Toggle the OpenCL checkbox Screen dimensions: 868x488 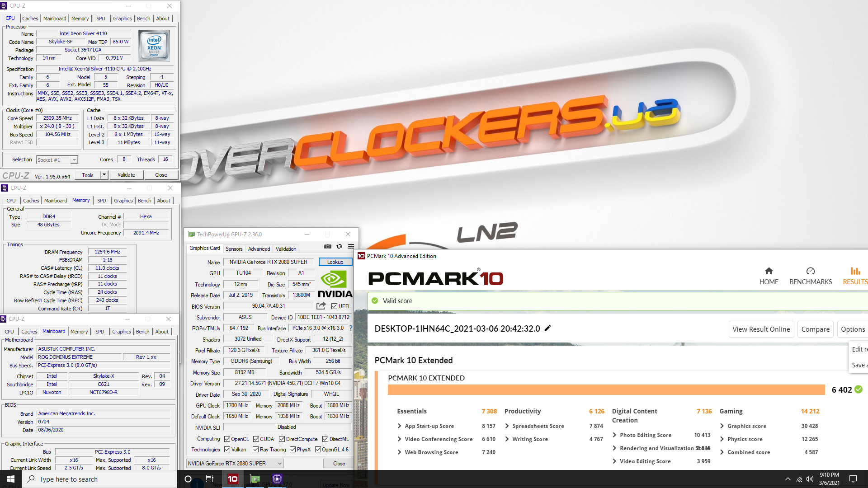tap(227, 439)
